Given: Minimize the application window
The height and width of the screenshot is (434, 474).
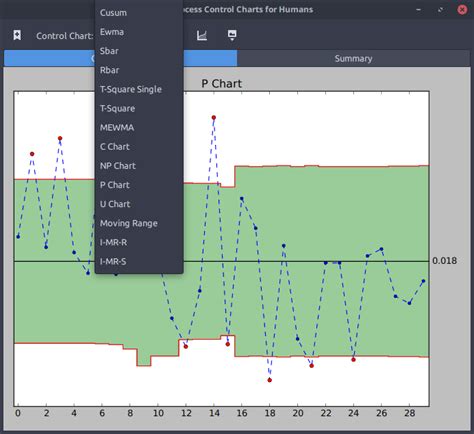Looking at the screenshot, I should coord(419,10).
